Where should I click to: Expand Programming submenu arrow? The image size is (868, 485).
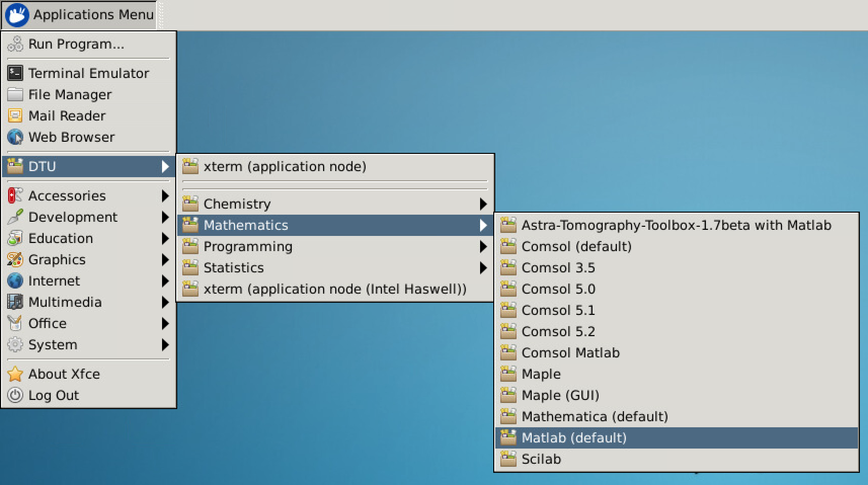[x=483, y=247]
